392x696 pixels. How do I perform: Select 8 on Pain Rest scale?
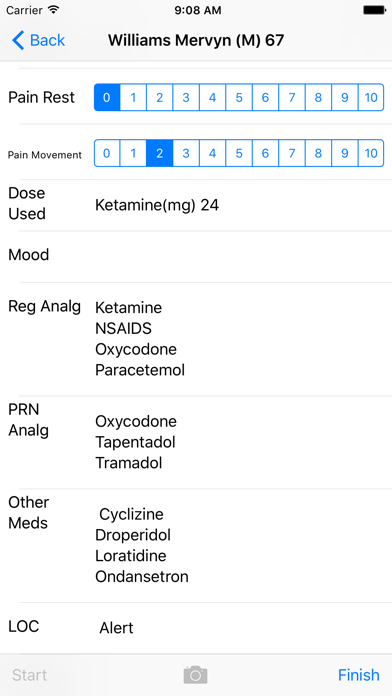click(x=318, y=97)
